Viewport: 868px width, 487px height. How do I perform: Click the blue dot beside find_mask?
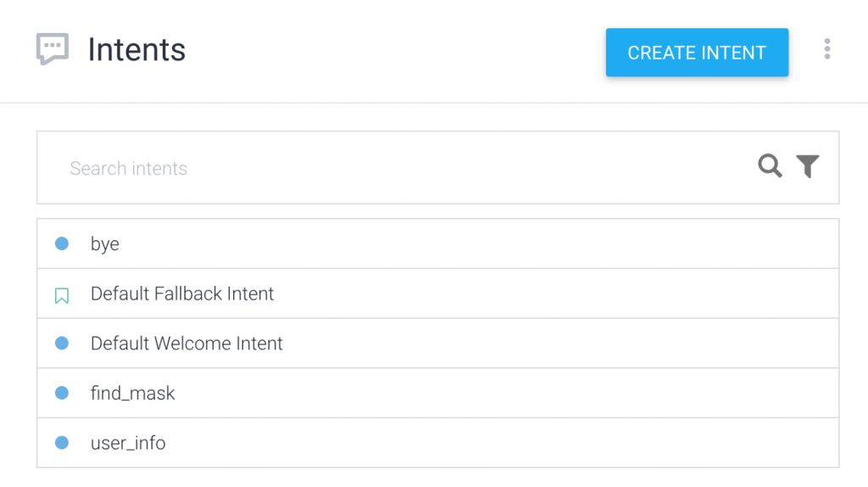(62, 394)
